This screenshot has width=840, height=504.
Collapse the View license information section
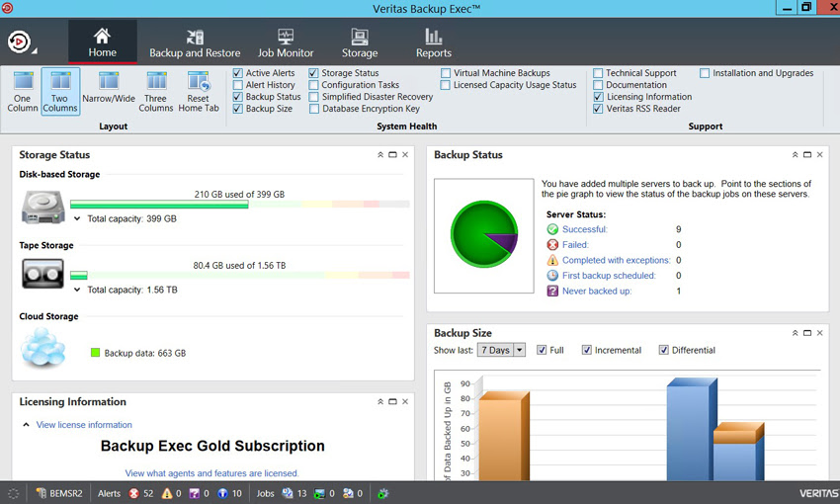tap(26, 425)
